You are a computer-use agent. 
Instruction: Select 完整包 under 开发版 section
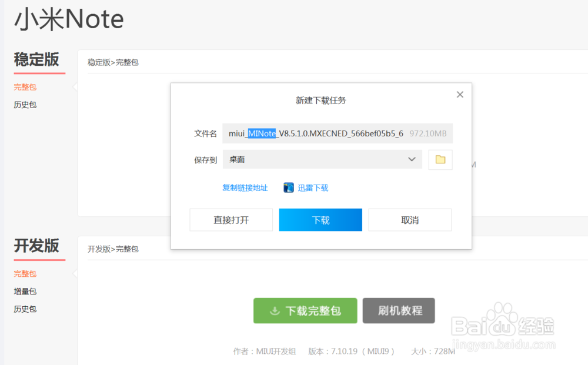coord(25,273)
